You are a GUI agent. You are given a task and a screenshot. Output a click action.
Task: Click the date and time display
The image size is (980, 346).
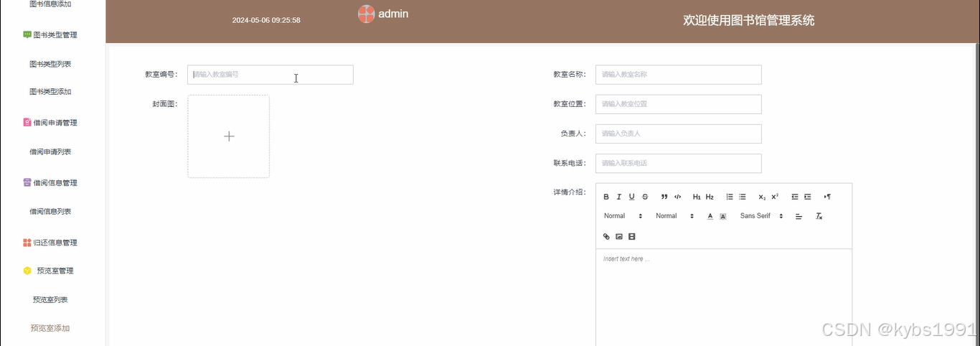point(266,20)
